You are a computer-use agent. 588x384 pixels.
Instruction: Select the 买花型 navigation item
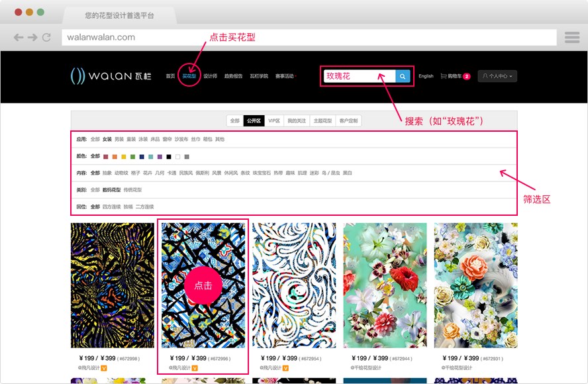[189, 76]
